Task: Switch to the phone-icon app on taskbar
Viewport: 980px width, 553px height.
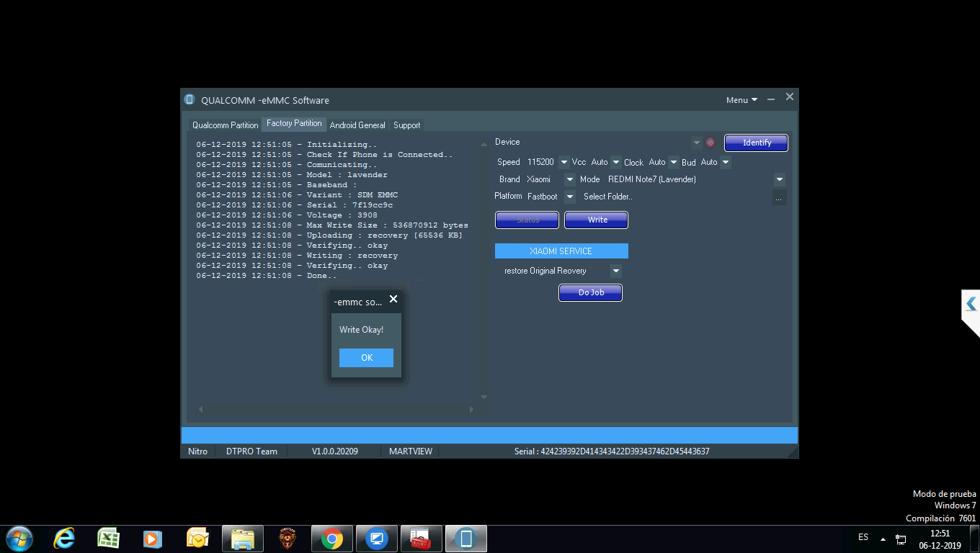Action: coord(466,539)
